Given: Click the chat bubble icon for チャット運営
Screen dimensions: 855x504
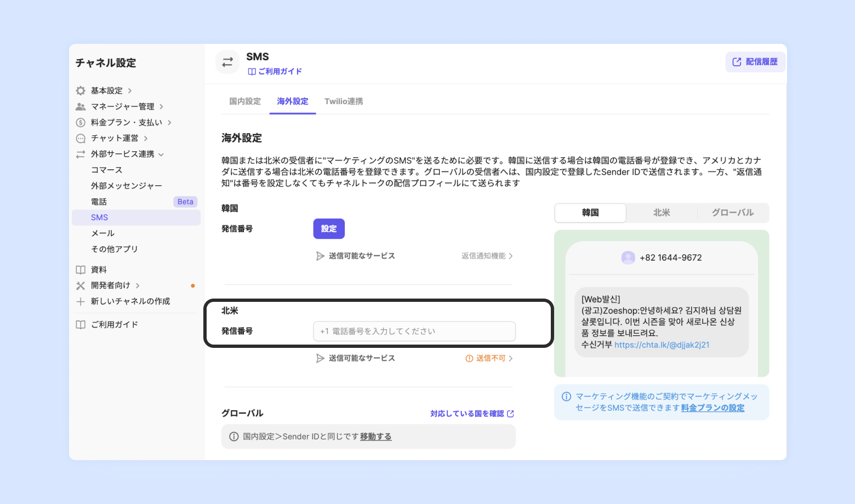Looking at the screenshot, I should pyautogui.click(x=81, y=139).
